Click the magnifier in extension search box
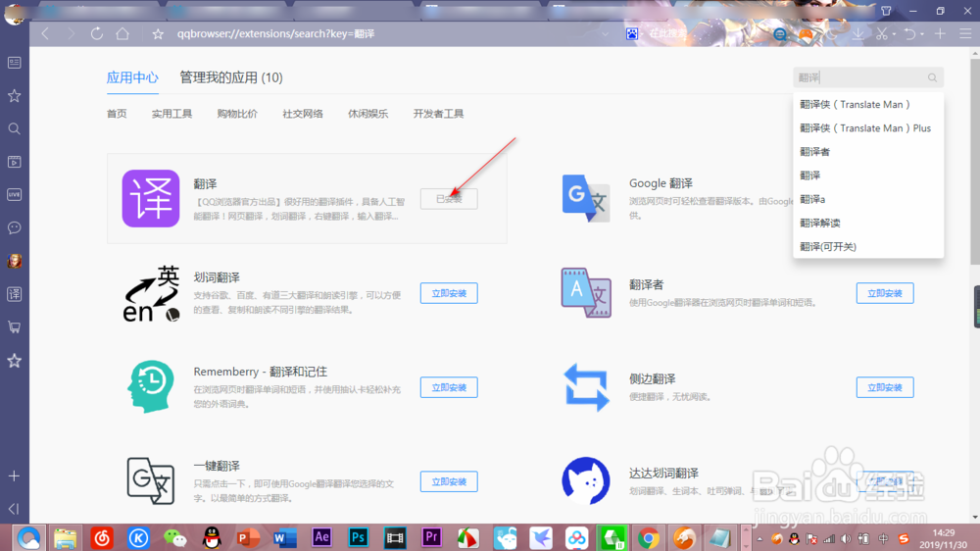Image resolution: width=980 pixels, height=551 pixels. click(x=932, y=77)
